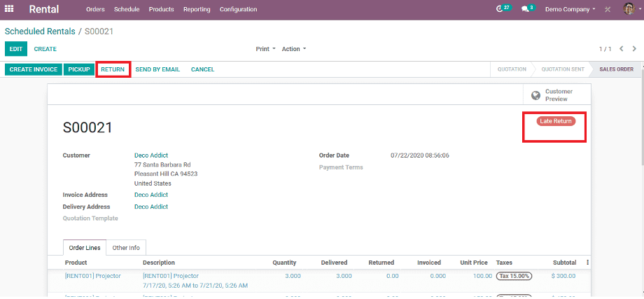Image resolution: width=644 pixels, height=299 pixels.
Task: Click the CREATE INVOICE button
Action: click(33, 69)
